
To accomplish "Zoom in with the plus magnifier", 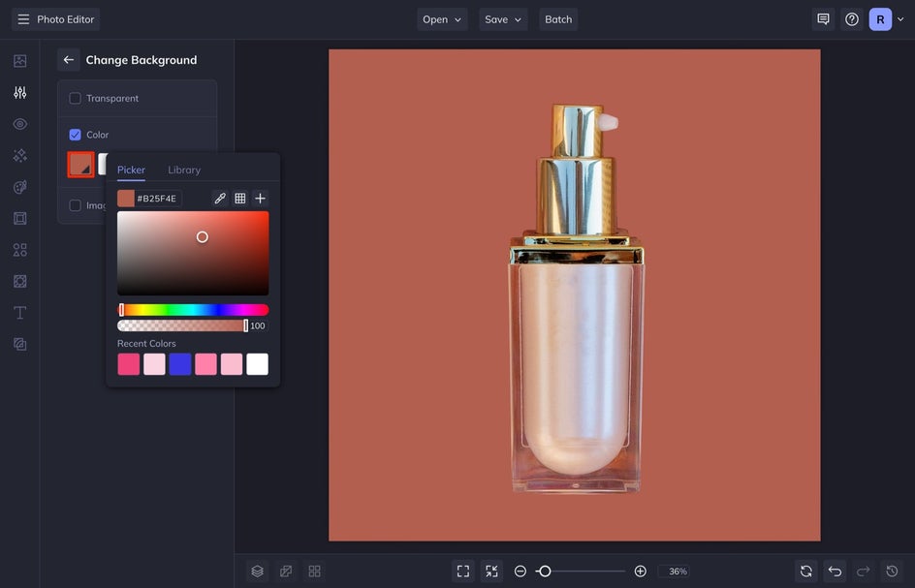I will click(640, 572).
